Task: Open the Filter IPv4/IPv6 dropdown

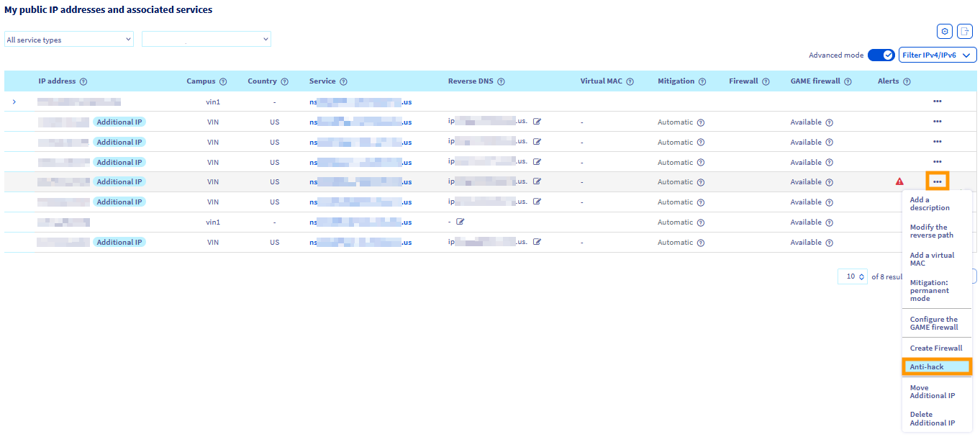Action: pos(938,55)
